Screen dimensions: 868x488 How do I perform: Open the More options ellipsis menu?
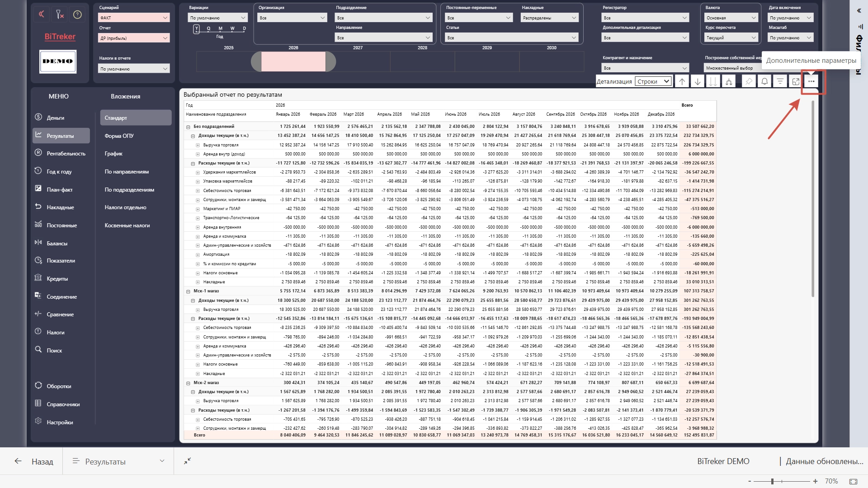pos(811,81)
